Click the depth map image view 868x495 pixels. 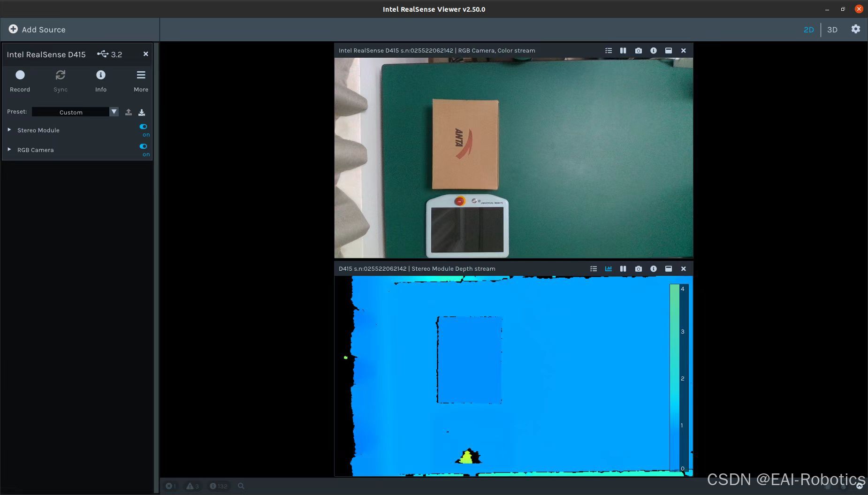[x=514, y=376]
